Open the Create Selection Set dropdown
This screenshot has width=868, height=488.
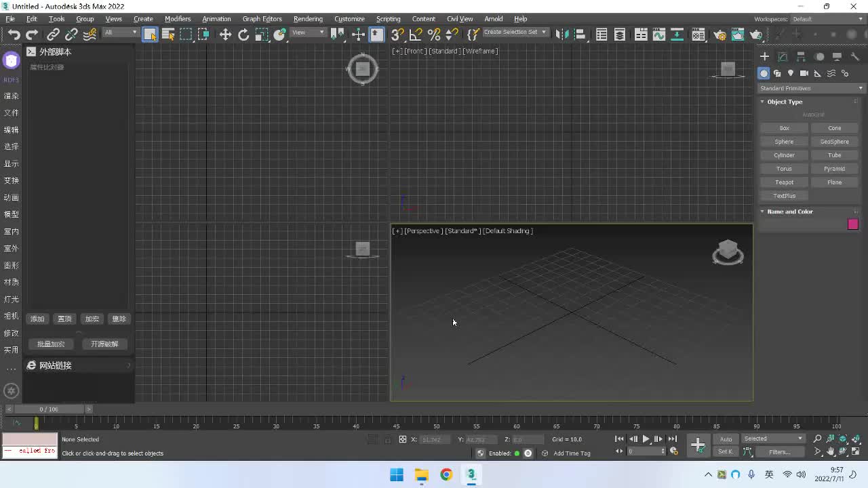tap(515, 33)
